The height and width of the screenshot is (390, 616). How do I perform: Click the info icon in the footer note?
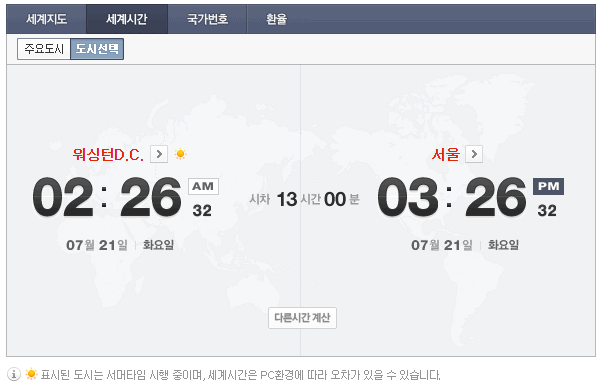[14, 374]
